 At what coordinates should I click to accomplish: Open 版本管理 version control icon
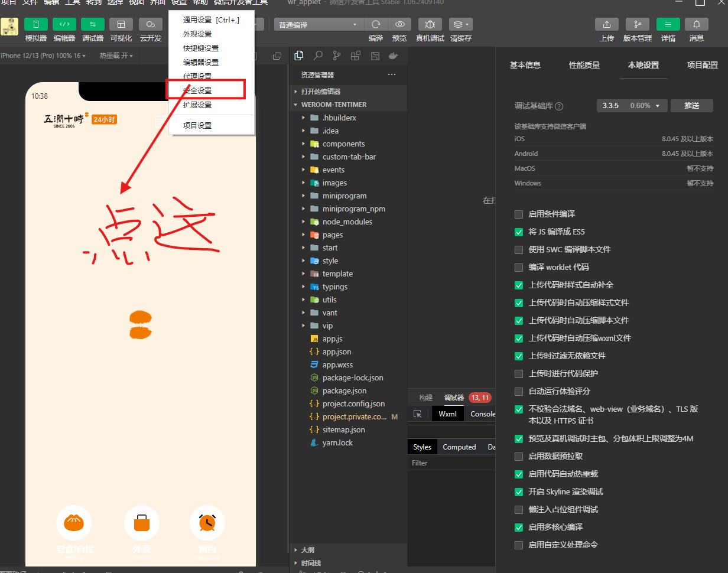pyautogui.click(x=638, y=24)
